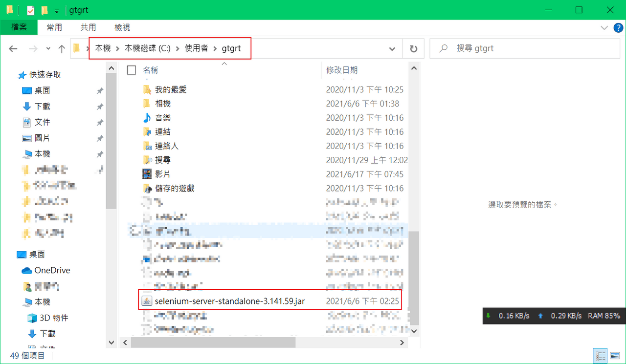Refresh the folder with the refresh icon
This screenshot has height=364, width=626.
413,48
